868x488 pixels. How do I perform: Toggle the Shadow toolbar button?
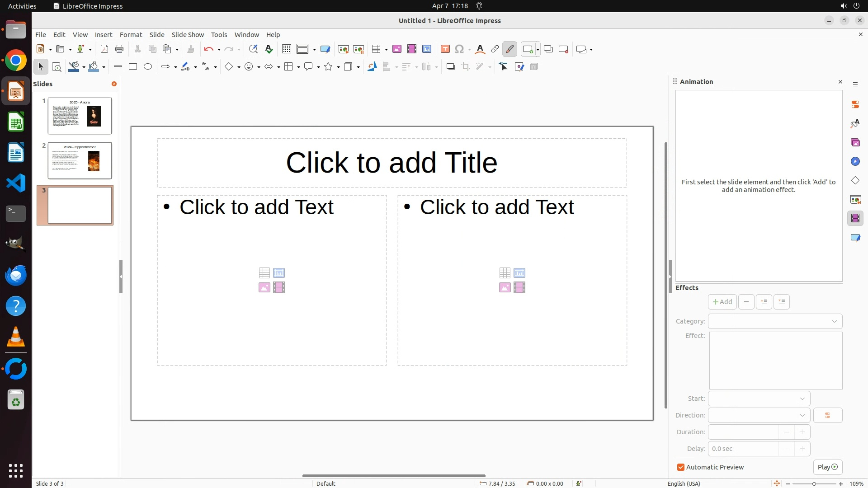click(450, 67)
